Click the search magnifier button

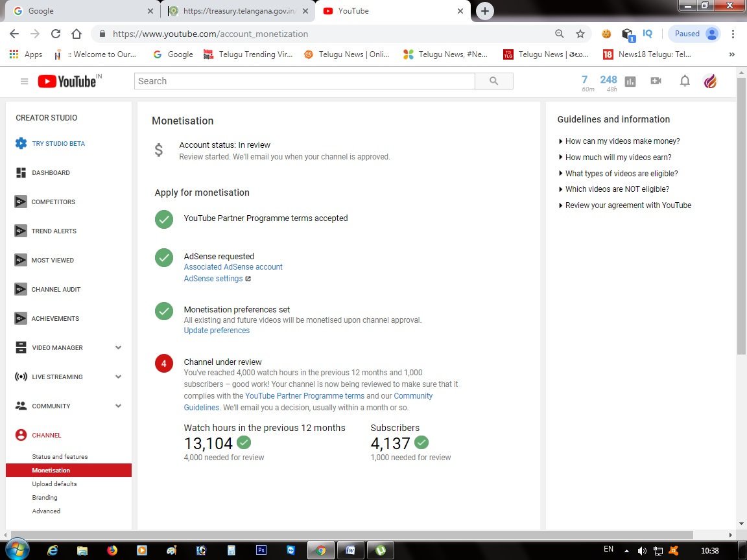click(x=494, y=81)
